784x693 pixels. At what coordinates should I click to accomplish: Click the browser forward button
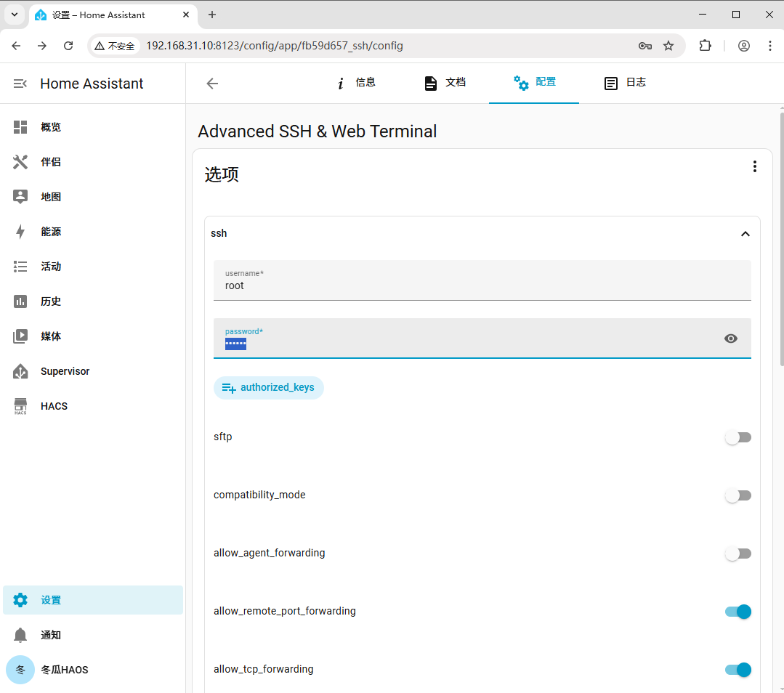(42, 46)
